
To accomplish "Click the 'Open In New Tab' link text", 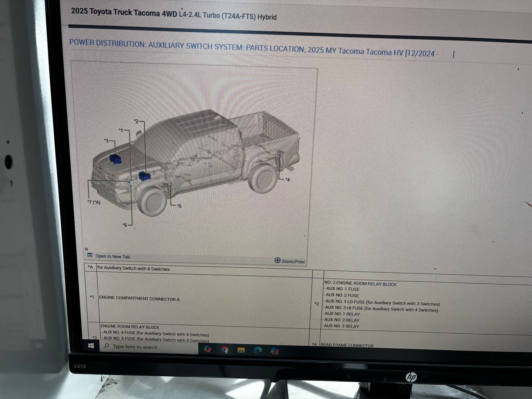I will click(113, 256).
